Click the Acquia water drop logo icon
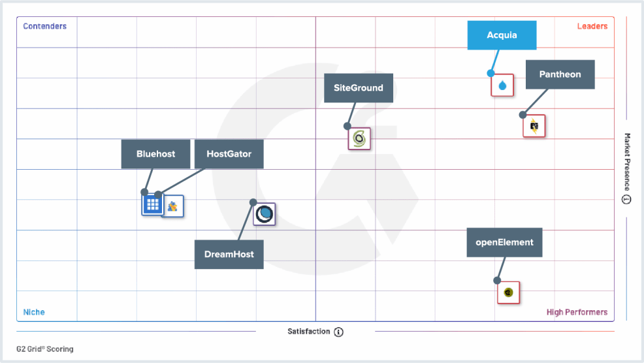 [502, 86]
